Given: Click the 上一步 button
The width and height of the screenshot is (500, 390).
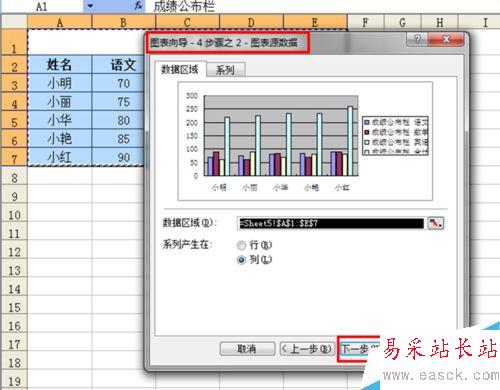Looking at the screenshot, I should click(x=307, y=349).
